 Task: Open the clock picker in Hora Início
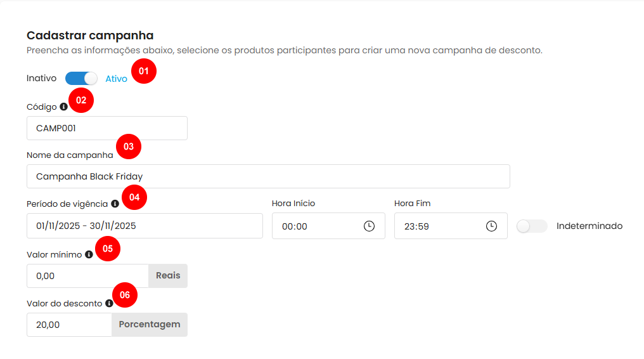369,226
